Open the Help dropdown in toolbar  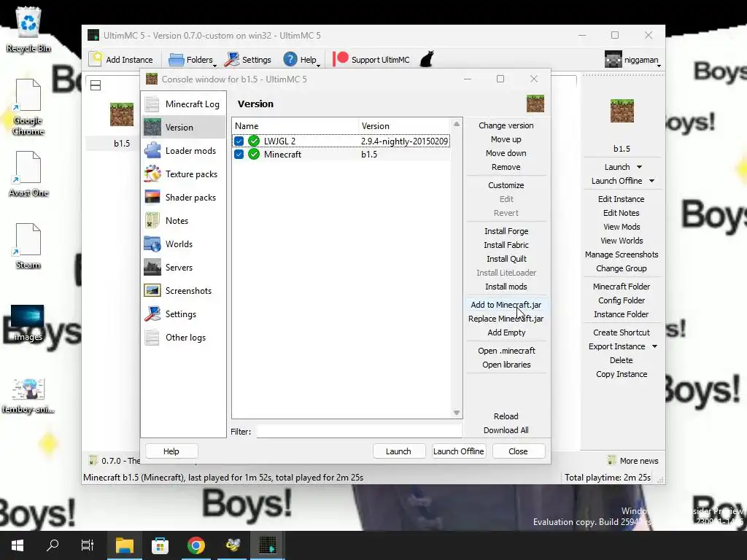(301, 60)
